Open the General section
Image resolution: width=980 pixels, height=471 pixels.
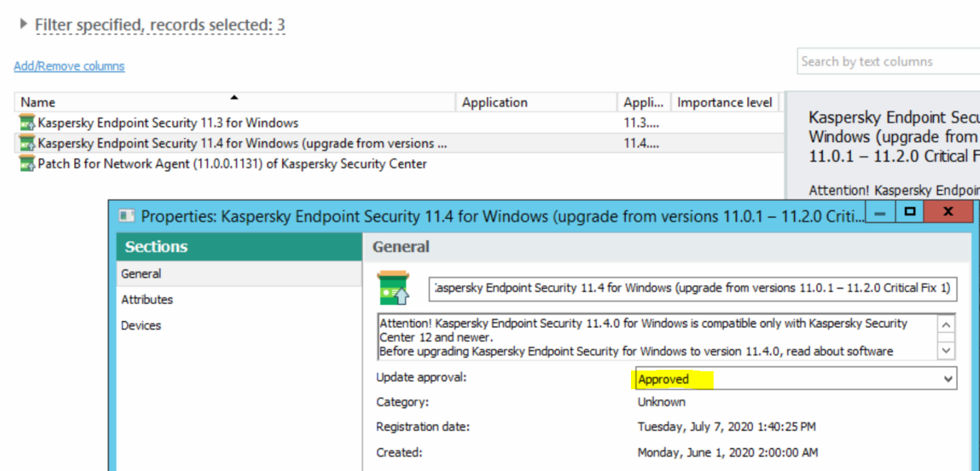coord(141,274)
